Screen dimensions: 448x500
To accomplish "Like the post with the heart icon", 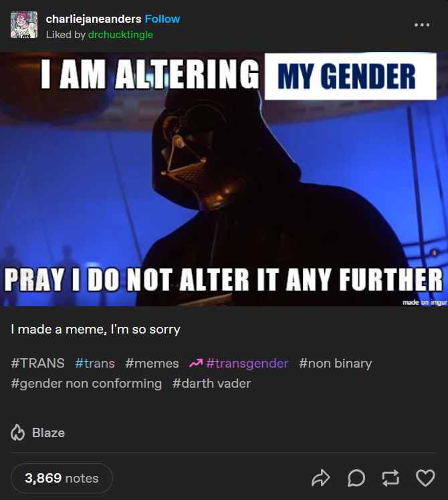I will (x=425, y=478).
